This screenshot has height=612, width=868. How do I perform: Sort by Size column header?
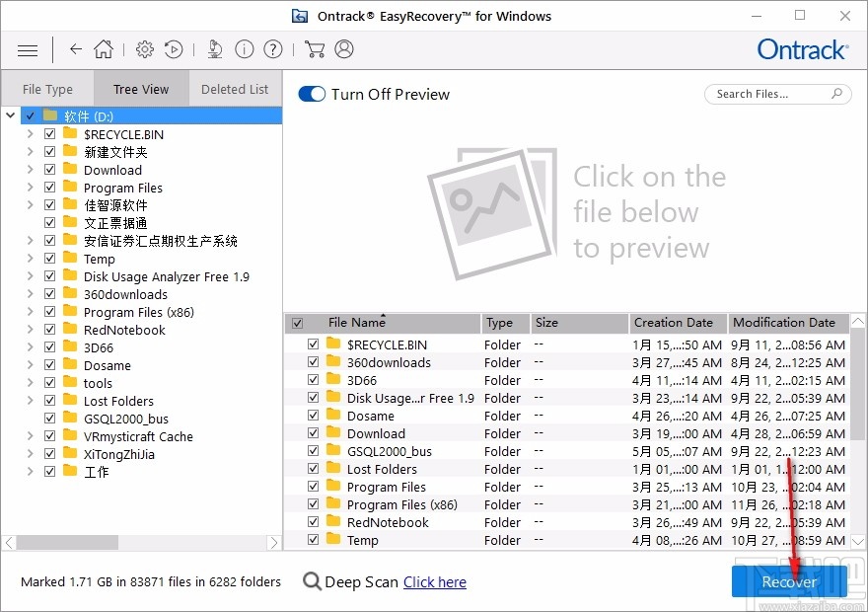pos(580,323)
